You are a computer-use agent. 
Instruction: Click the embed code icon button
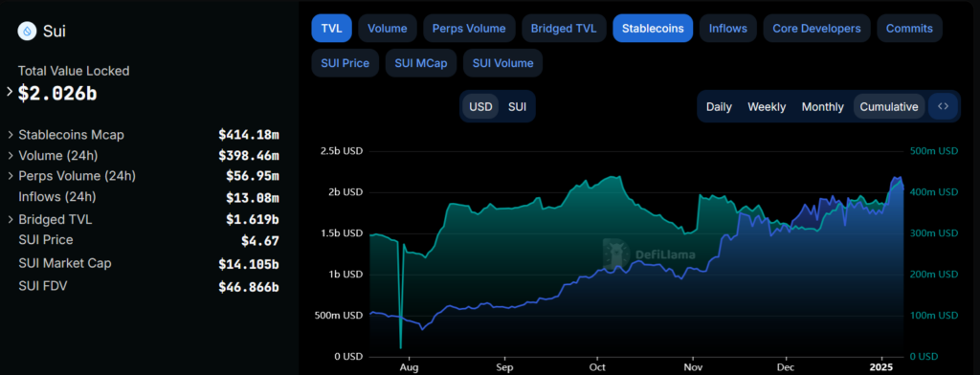[x=943, y=106]
